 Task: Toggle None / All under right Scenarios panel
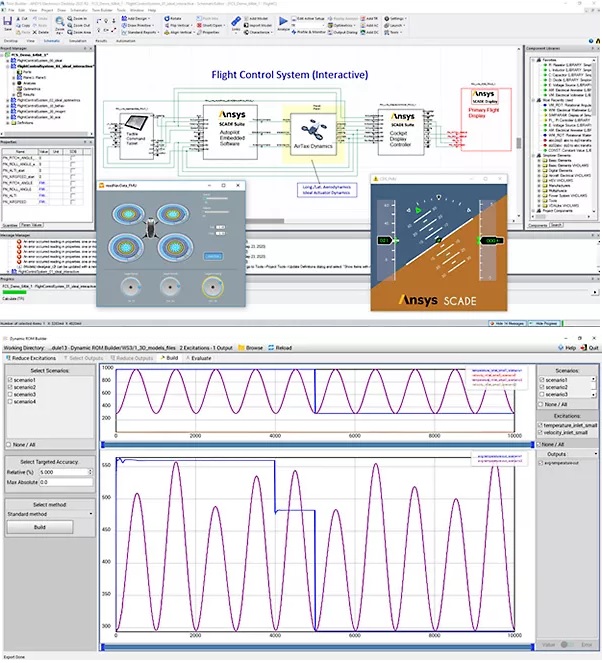(x=541, y=405)
